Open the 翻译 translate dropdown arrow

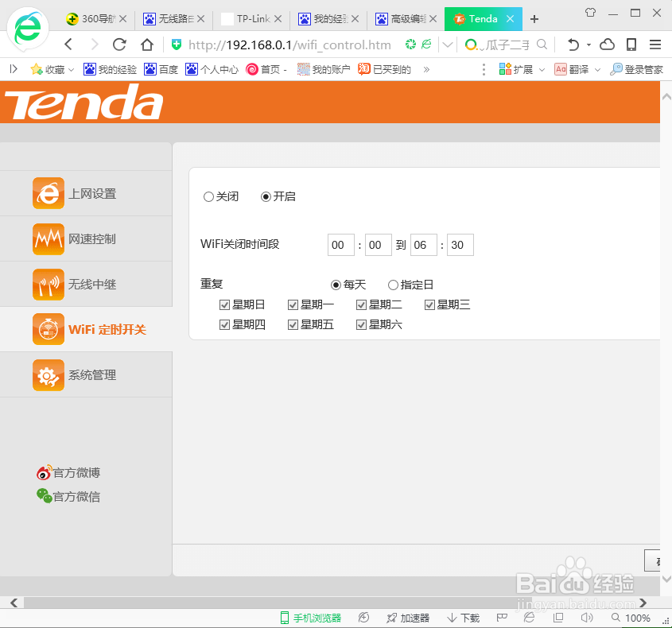pyautogui.click(x=598, y=70)
